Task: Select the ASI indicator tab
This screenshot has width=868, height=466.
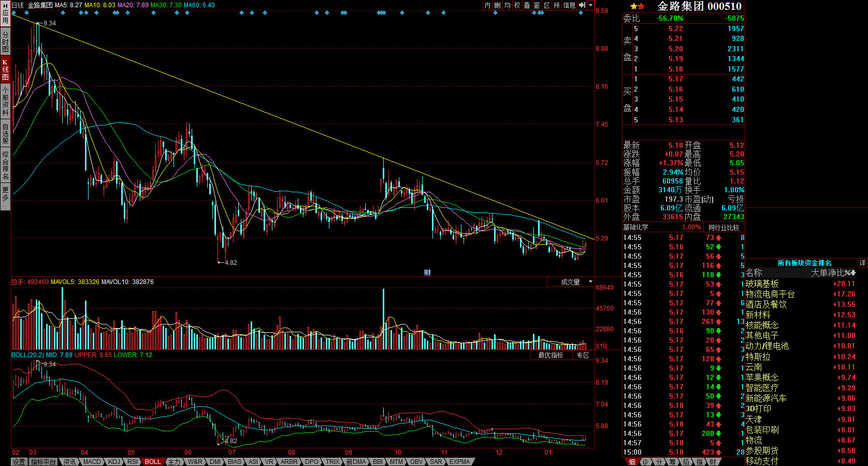Action: (253, 462)
